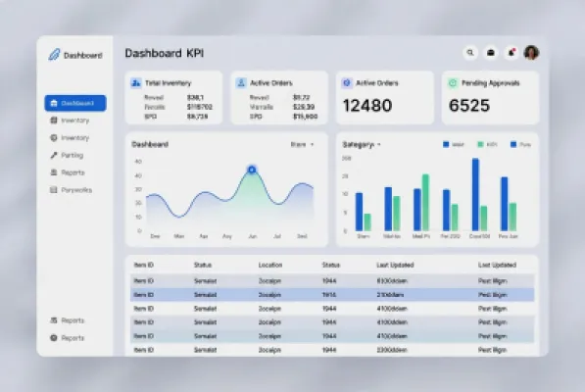Select the highlighted blue table row

(332, 295)
